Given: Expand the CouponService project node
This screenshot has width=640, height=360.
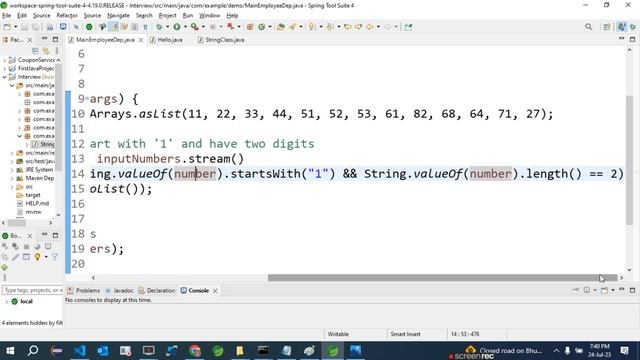Looking at the screenshot, I should [4, 60].
